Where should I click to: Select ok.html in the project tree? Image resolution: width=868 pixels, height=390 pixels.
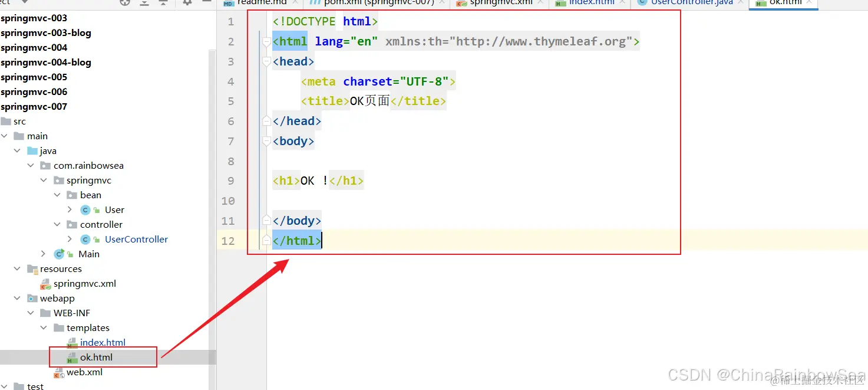pos(96,358)
